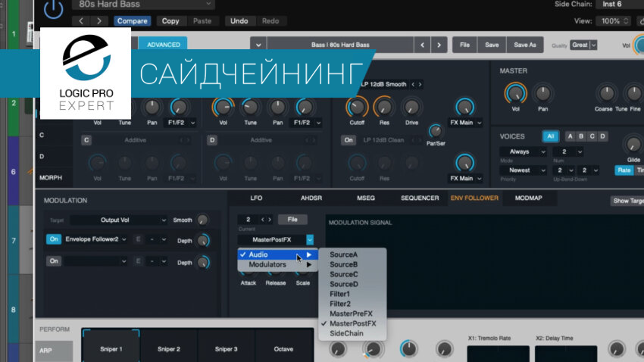The width and height of the screenshot is (644, 362).
Task: Click the Coarse tune knob
Action: click(607, 94)
